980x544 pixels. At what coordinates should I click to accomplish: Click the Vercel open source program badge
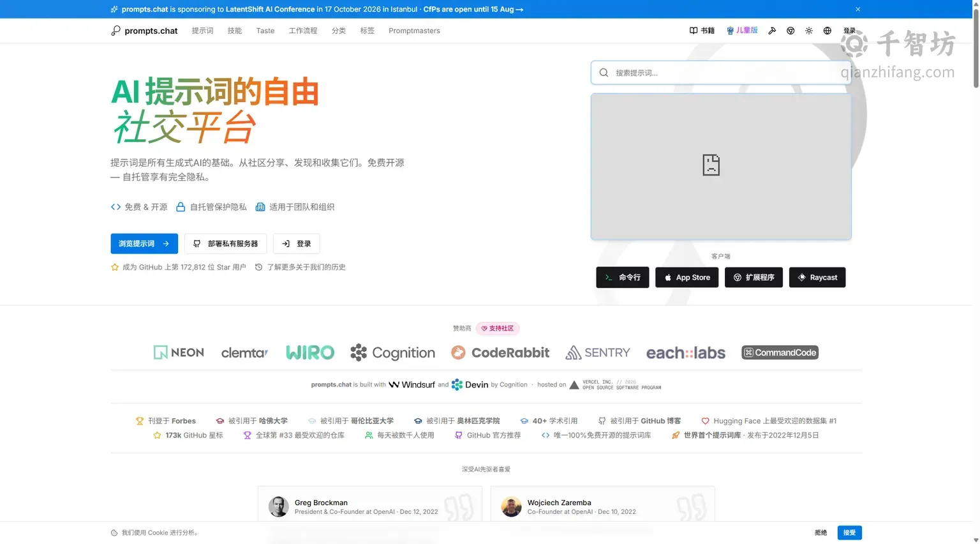(615, 385)
